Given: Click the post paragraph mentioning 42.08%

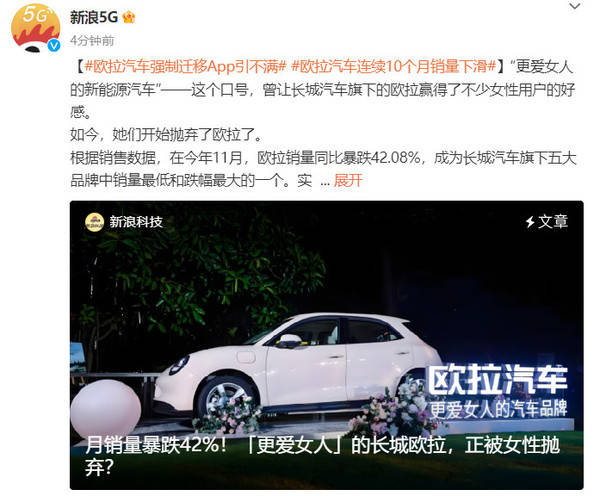Looking at the screenshot, I should (323, 169).
